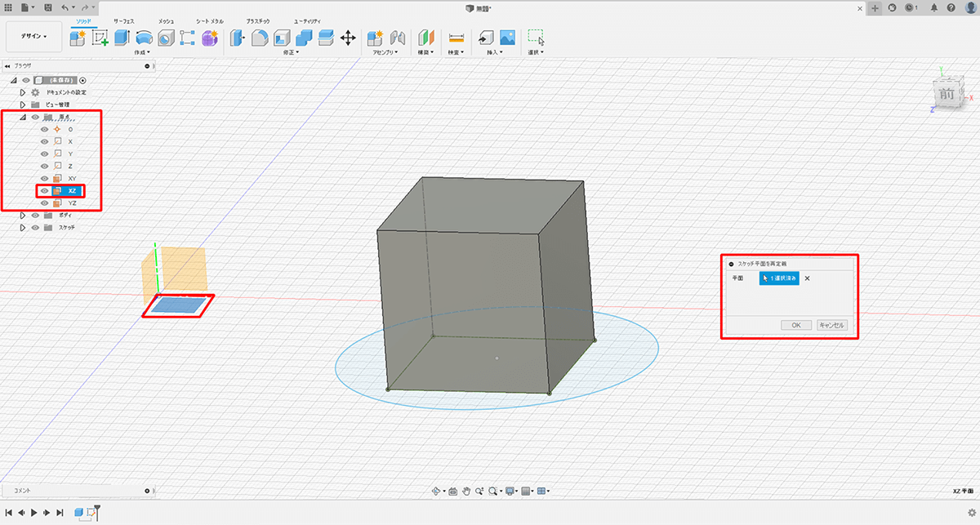This screenshot has width=980, height=525.
Task: Toggle visibility of the YZ plane
Action: [x=45, y=202]
